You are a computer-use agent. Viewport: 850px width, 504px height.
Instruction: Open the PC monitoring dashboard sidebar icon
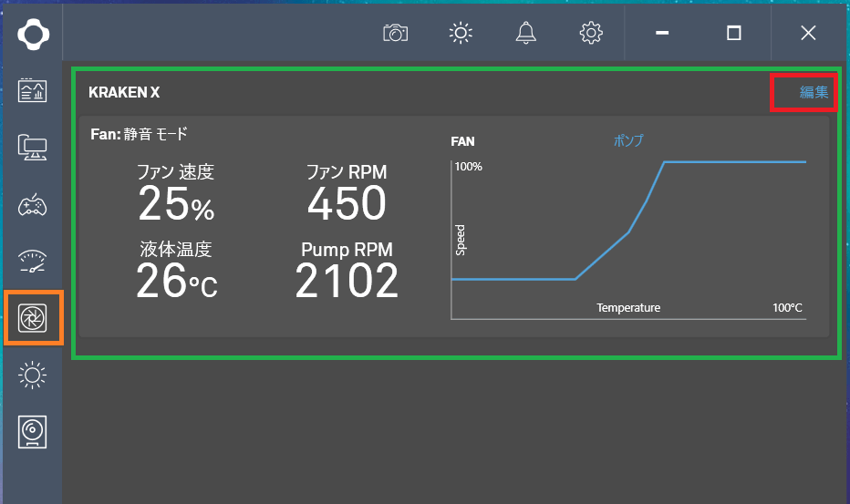click(33, 90)
